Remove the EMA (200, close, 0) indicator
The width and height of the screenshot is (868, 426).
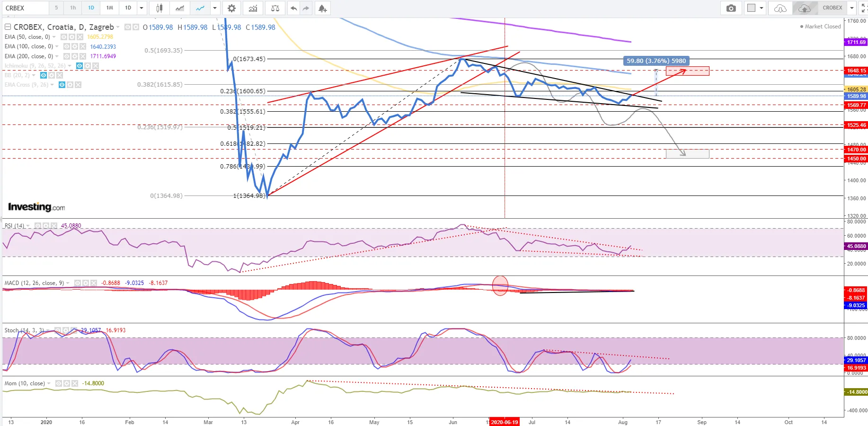83,56
